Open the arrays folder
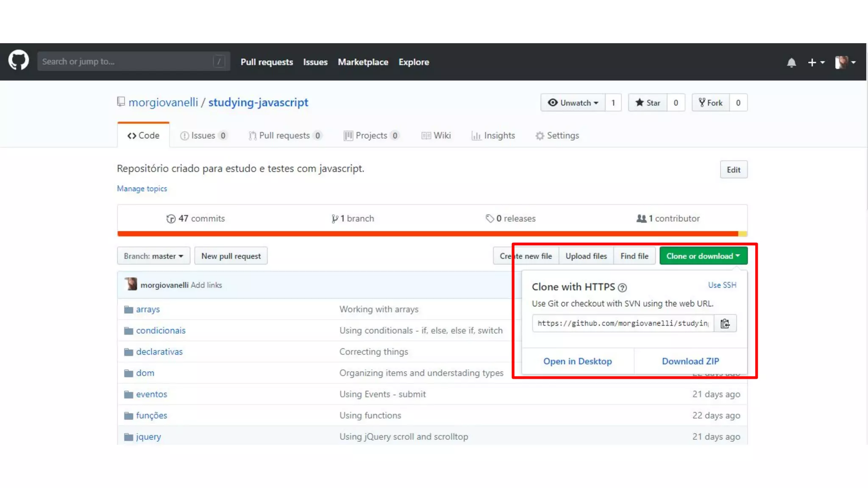The height and width of the screenshot is (488, 868). click(147, 309)
